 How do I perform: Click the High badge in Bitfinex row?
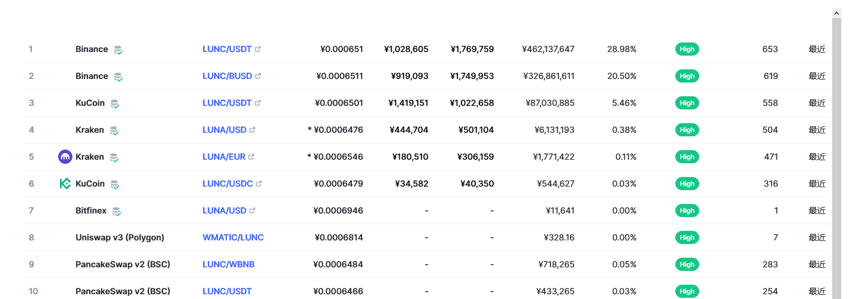pos(687,210)
